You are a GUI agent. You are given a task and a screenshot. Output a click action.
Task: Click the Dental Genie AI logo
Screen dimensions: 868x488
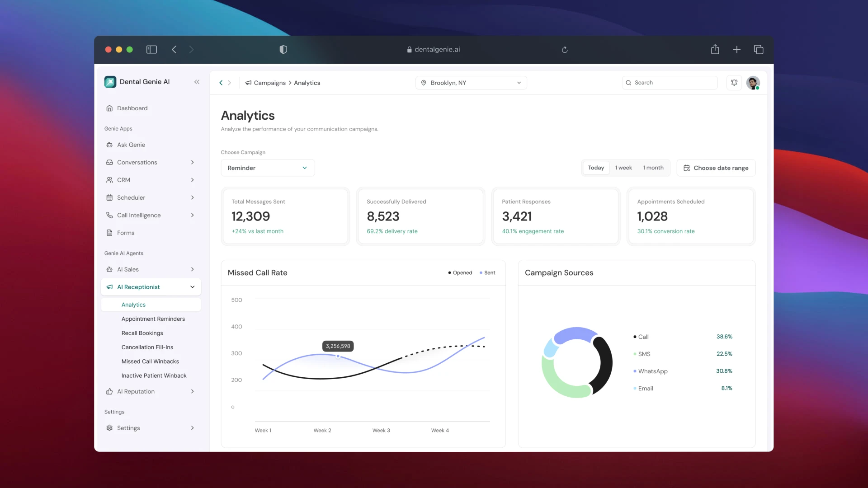110,82
